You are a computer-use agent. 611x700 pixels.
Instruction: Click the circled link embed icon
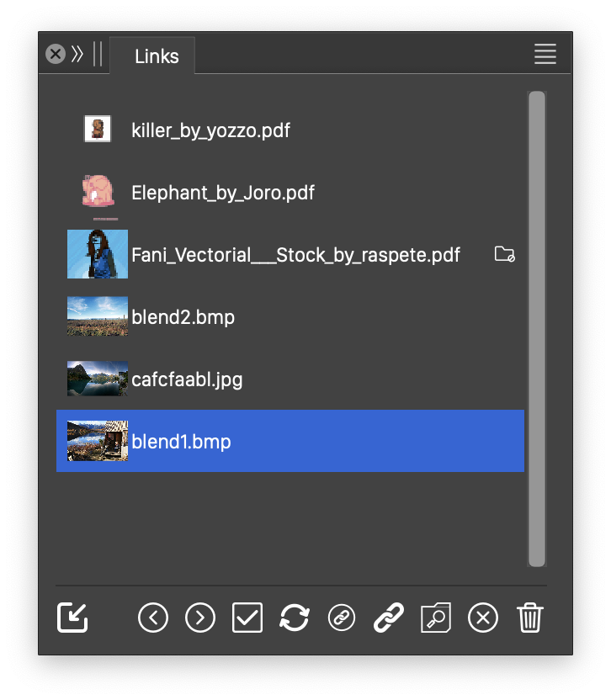pos(342,618)
